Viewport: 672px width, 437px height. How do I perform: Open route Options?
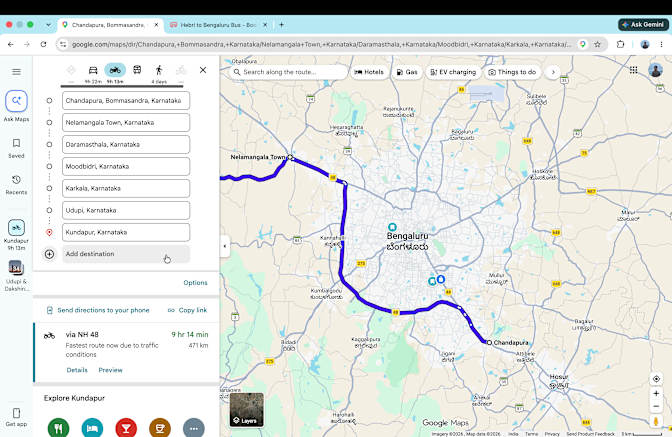[195, 283]
